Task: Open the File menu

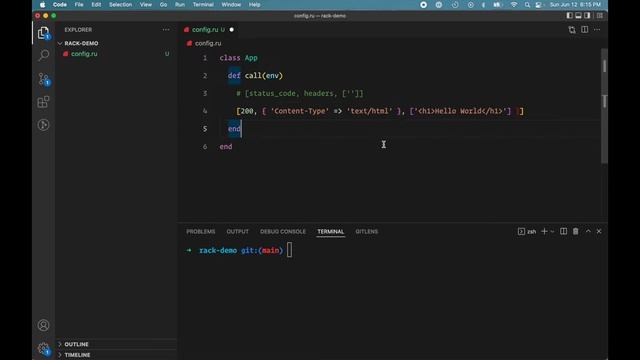Action: pyautogui.click(x=79, y=4)
